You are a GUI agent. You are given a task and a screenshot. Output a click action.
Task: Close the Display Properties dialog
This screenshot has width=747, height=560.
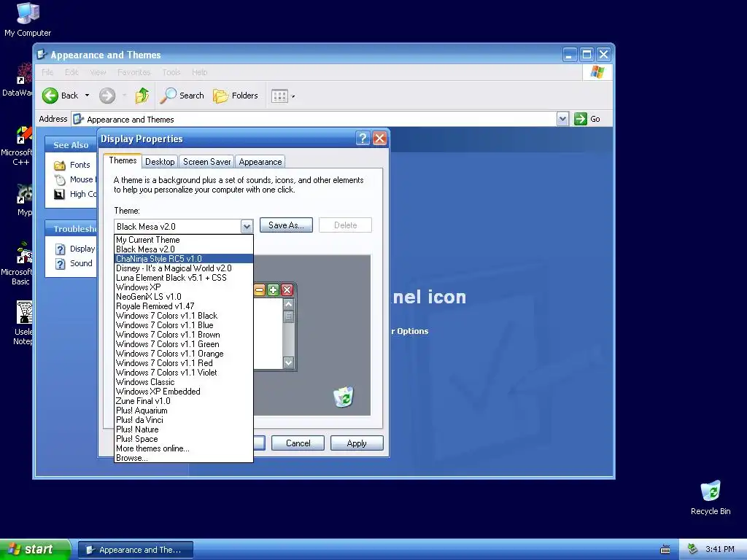pos(379,139)
